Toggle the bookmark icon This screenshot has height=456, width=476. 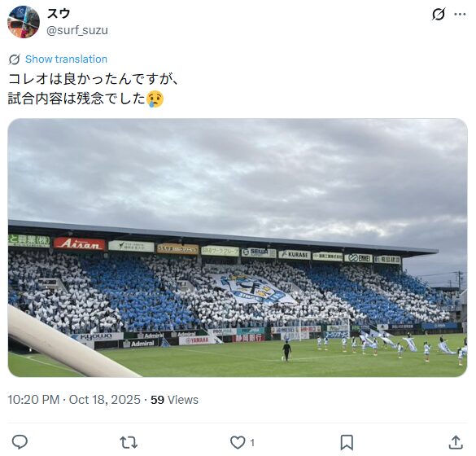[347, 442]
